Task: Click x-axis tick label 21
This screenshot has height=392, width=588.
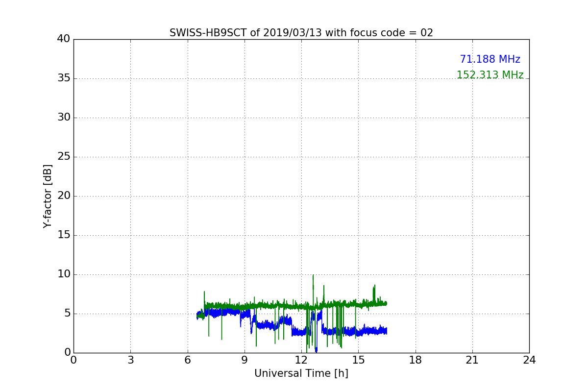Action: (472, 360)
